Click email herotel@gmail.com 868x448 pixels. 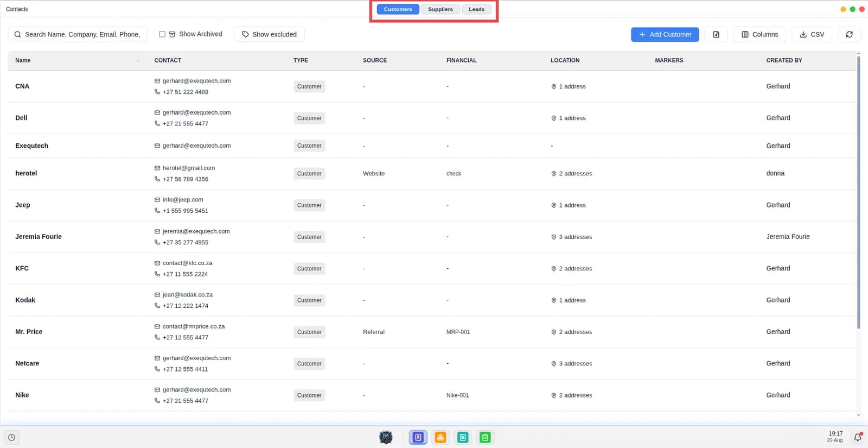pos(189,168)
